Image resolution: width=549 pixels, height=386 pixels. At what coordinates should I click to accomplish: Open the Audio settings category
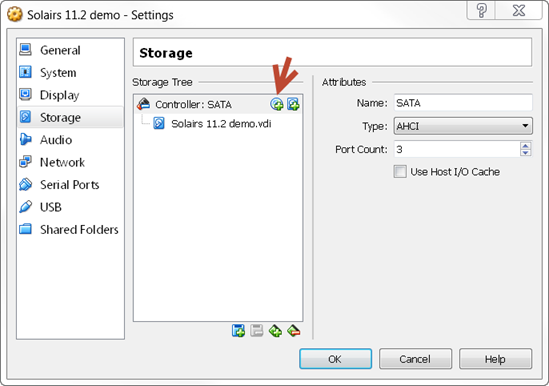click(x=70, y=140)
